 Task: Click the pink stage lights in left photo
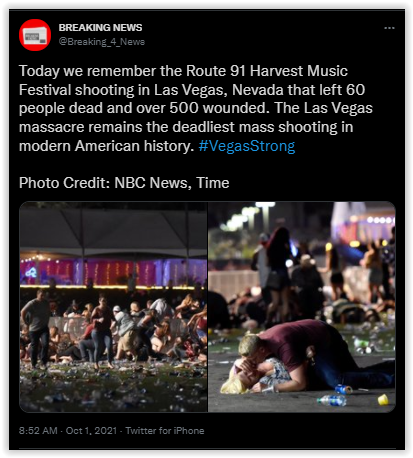point(113,272)
